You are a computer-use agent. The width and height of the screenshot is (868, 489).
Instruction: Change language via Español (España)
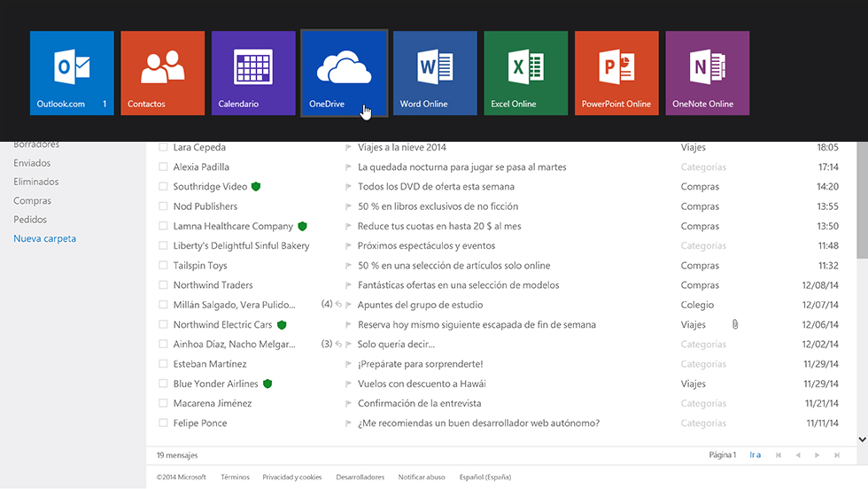(485, 477)
